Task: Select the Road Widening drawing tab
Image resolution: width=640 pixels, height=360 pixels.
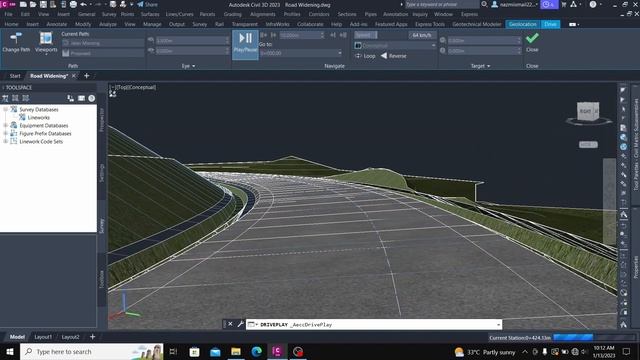Action: click(49, 76)
